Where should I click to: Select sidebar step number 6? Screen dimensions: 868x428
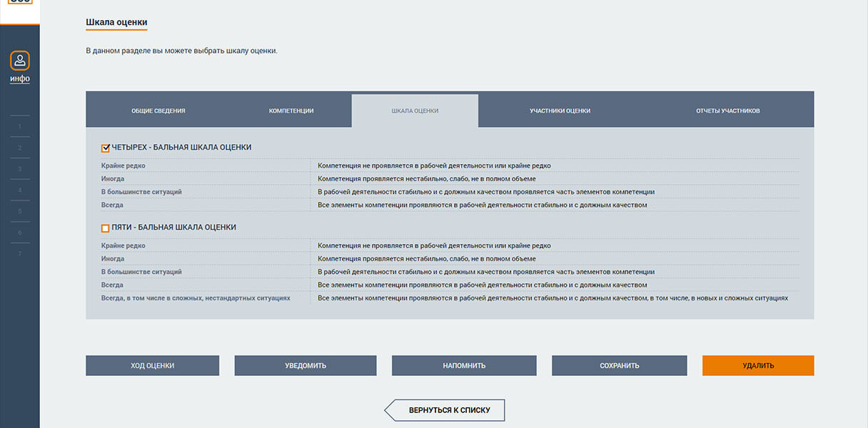(x=20, y=233)
